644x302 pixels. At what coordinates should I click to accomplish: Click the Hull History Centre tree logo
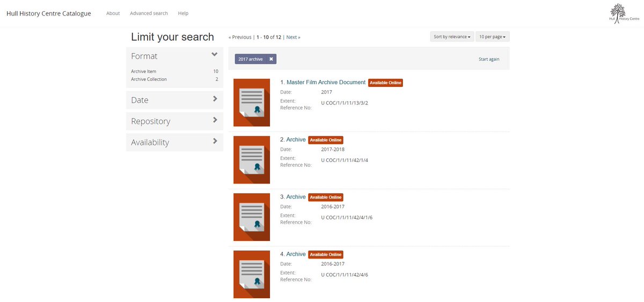[x=625, y=13]
